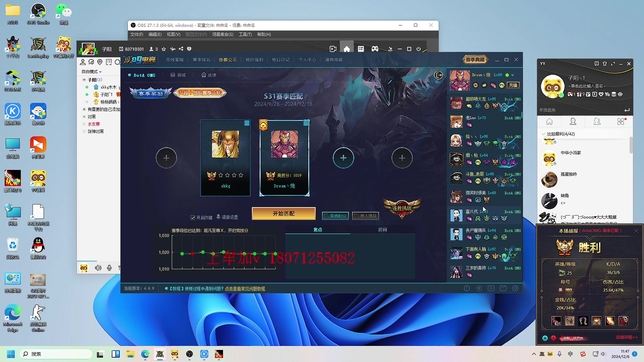Click the mail envelope icon in the status bar
Image resolution: width=644 pixels, height=362 pixels.
(503, 288)
